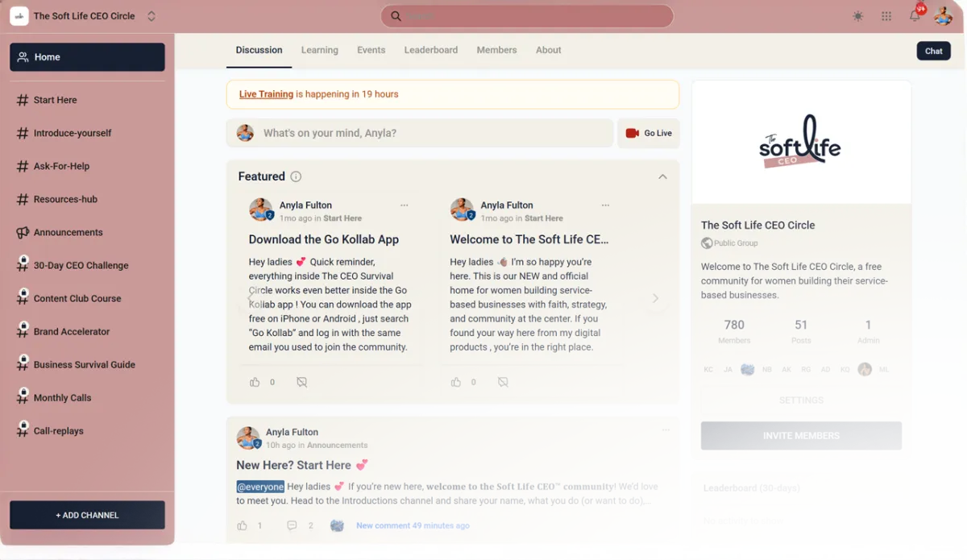Open the apps grid icon
Image resolution: width=967 pixels, height=560 pixels.
886,16
